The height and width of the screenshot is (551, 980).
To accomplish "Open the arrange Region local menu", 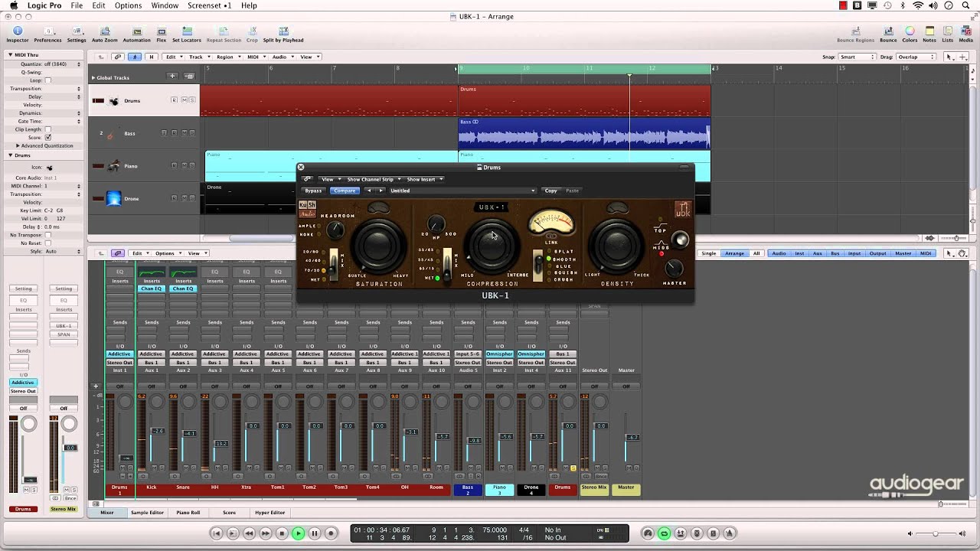I will pyautogui.click(x=227, y=57).
